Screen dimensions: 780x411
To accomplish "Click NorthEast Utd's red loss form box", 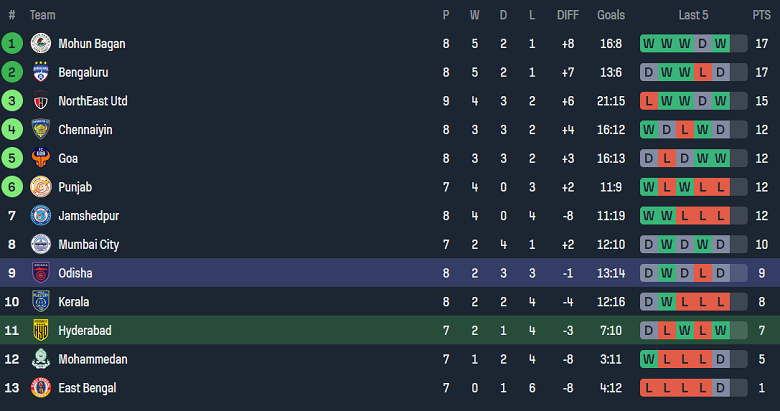I will (650, 101).
